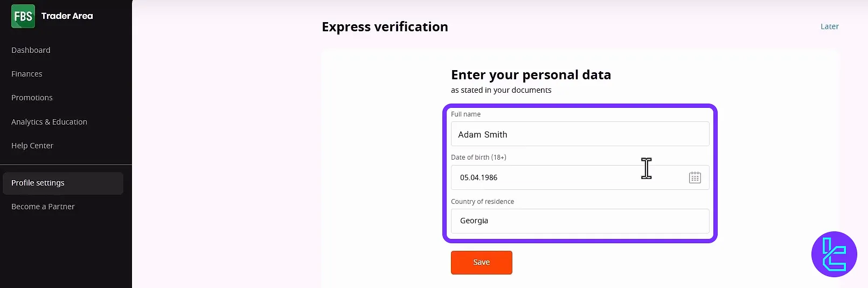This screenshot has width=868, height=288.
Task: Click Become a Partner sidebar item
Action: point(43,207)
